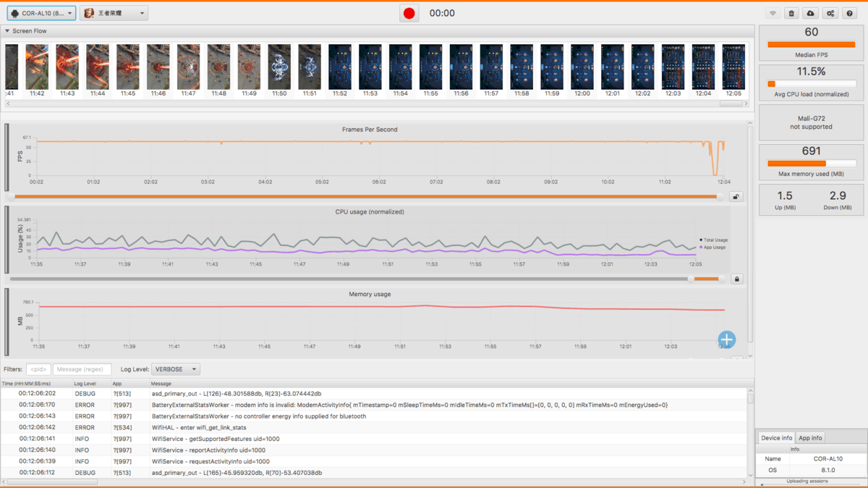868x488 pixels.
Task: Switch to the App info tab
Action: [x=810, y=438]
